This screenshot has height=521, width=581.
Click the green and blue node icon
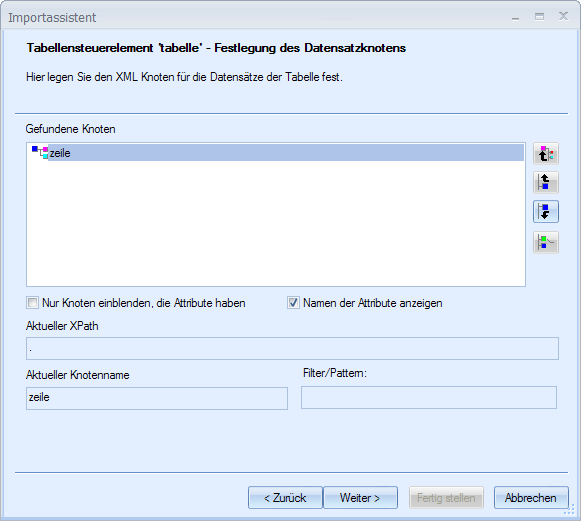(x=546, y=242)
